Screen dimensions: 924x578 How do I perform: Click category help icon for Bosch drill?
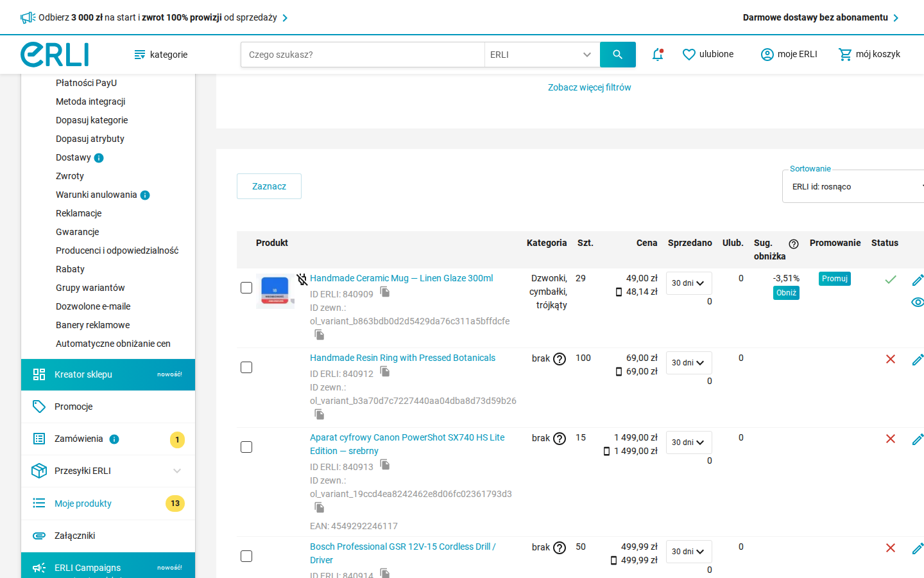click(560, 548)
